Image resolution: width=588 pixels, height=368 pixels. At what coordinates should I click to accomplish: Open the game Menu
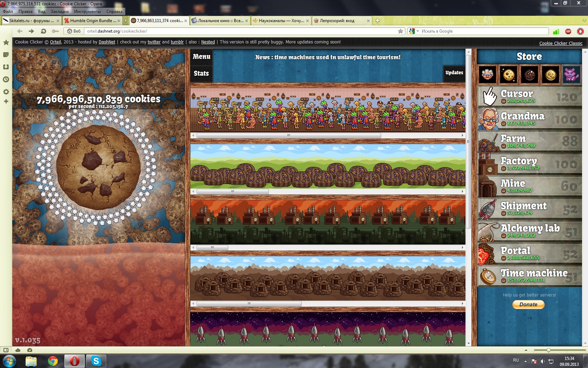[202, 57]
